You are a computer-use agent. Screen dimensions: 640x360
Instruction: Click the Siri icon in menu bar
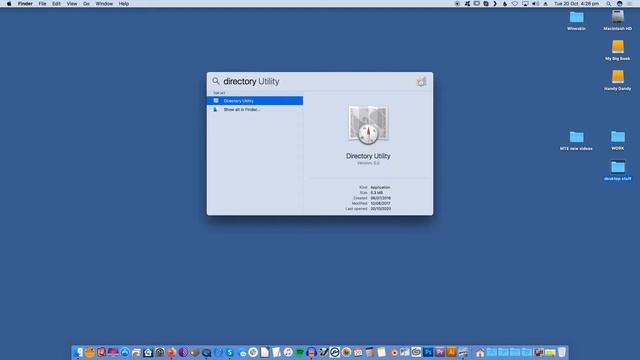pyautogui.click(x=620, y=4)
